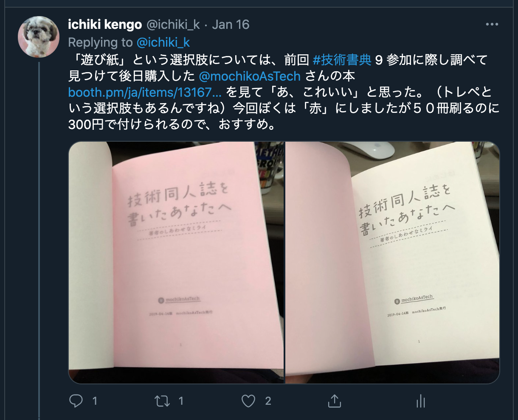
Task: Open the white page book photo
Action: tap(392, 263)
